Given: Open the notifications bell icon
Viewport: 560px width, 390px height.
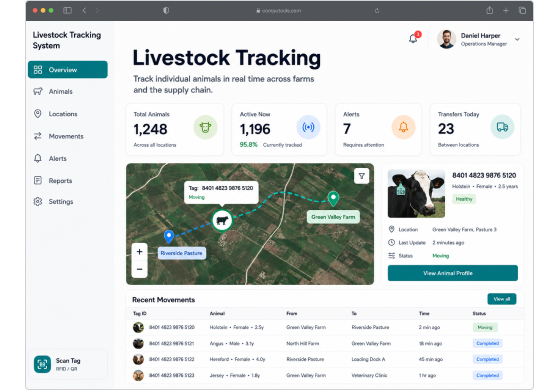Looking at the screenshot, I should [413, 38].
